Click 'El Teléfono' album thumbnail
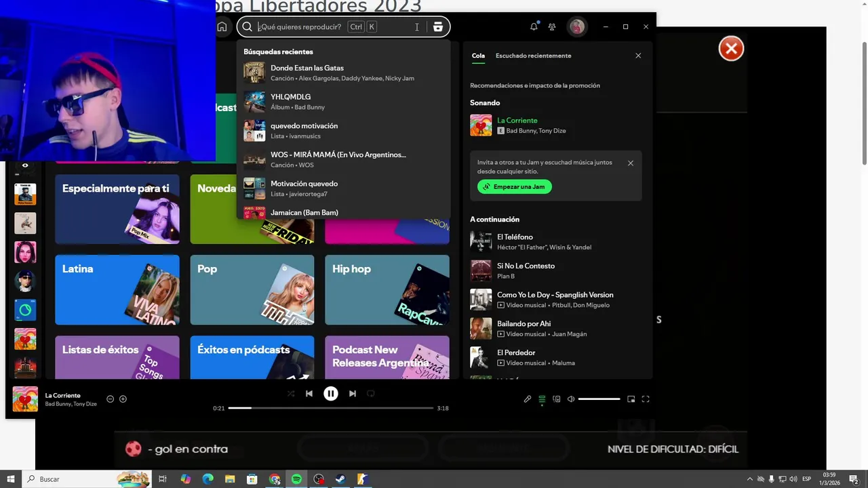Screen dimensions: 868x488 (x=481, y=242)
